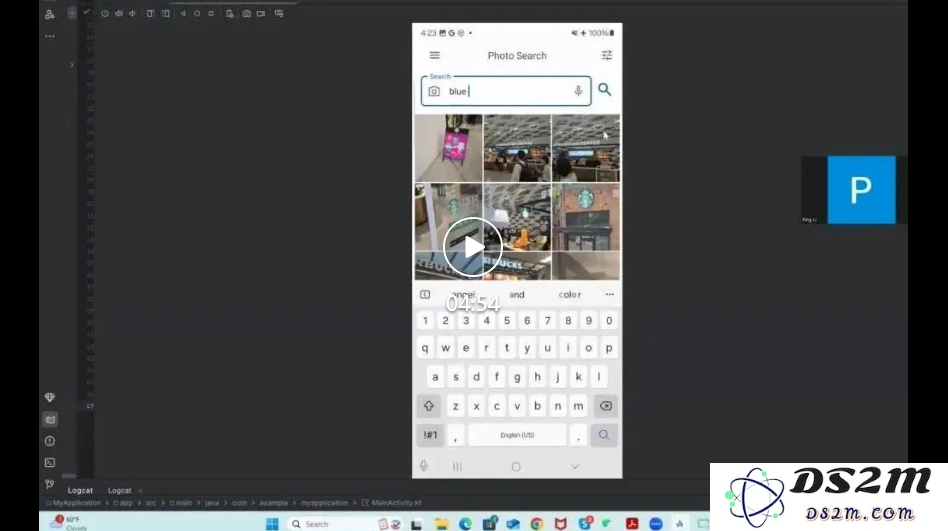Click src in the breadcrumb path
Screen dimensions: 948x531
(x=151, y=503)
